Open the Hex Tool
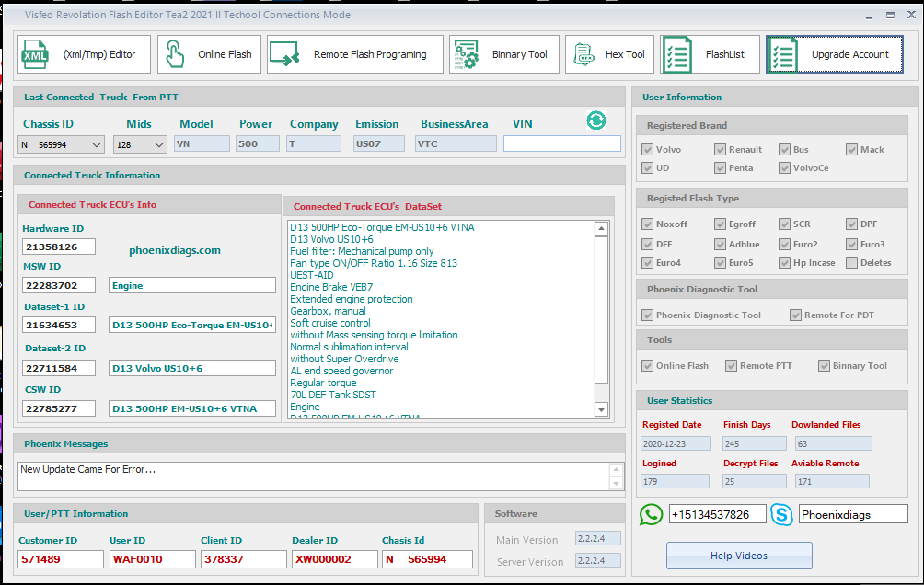The image size is (924, 585). click(x=609, y=54)
